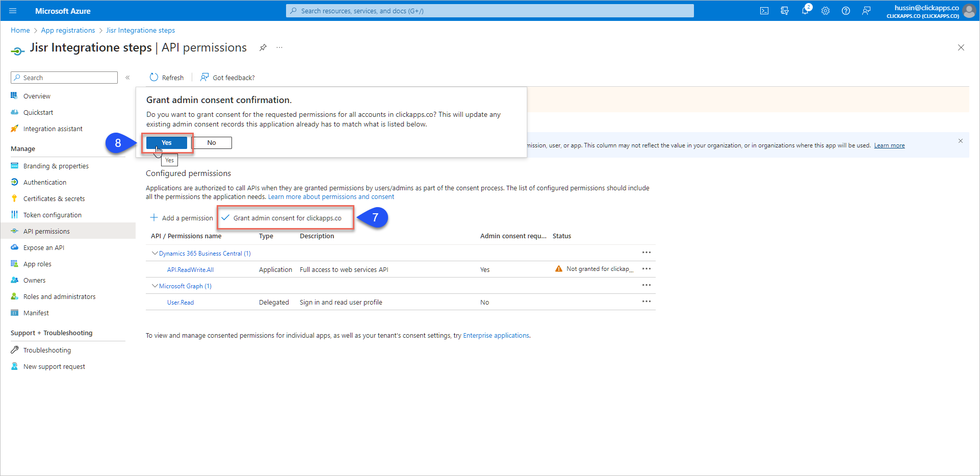This screenshot has height=476, width=980.
Task: Open the hamburger portal menu
Action: pos(13,11)
